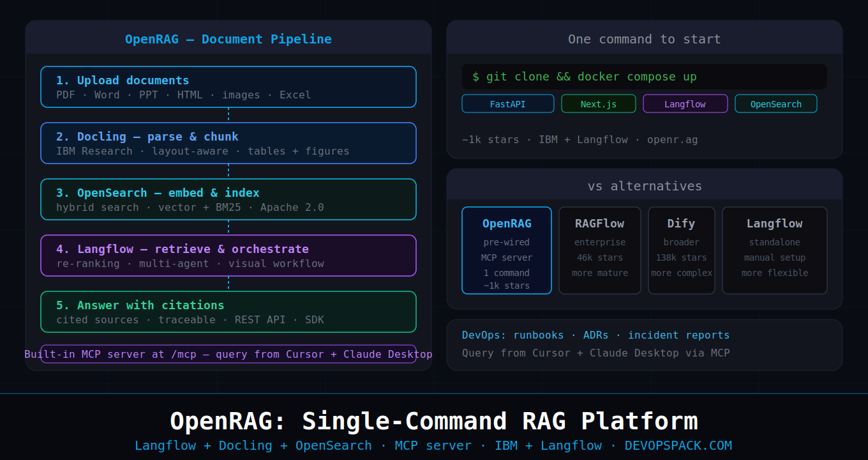The height and width of the screenshot is (460, 868).
Task: Select the Dify comparison card
Action: 682,250
